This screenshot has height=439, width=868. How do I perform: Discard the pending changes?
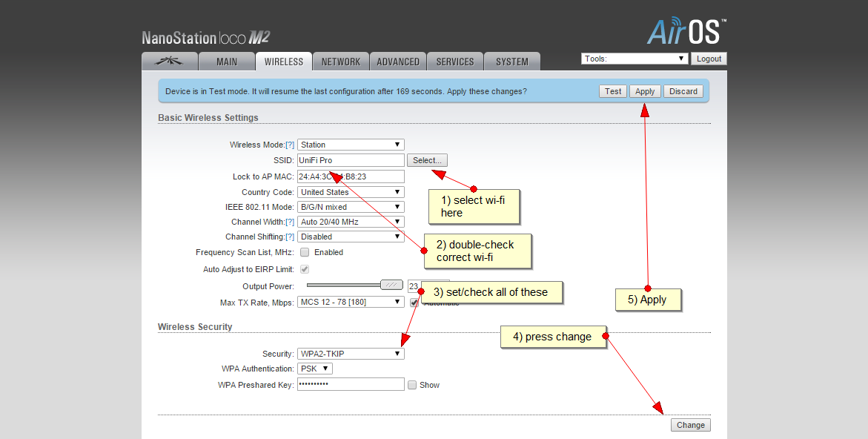[x=683, y=91]
